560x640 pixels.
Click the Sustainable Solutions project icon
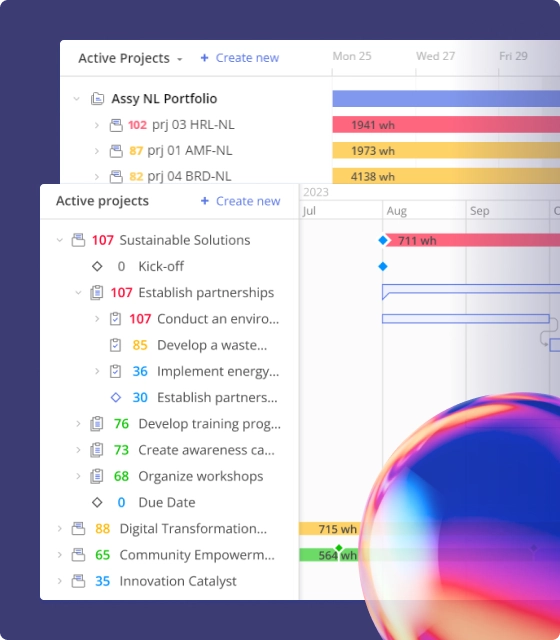point(78,240)
